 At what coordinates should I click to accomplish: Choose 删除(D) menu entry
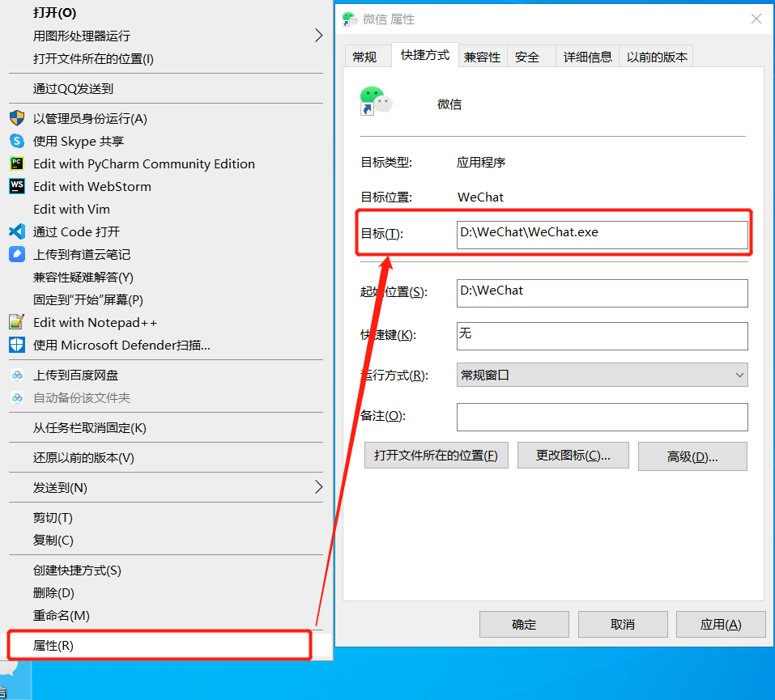coord(53,593)
